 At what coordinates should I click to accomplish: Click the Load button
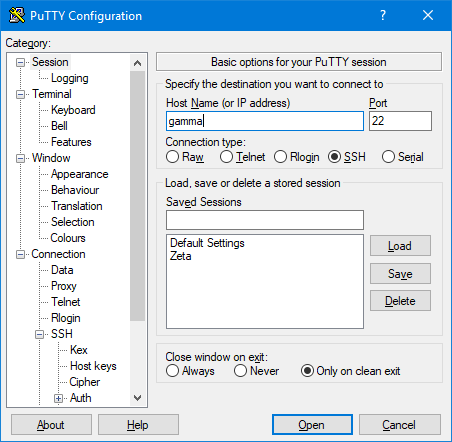pos(400,246)
